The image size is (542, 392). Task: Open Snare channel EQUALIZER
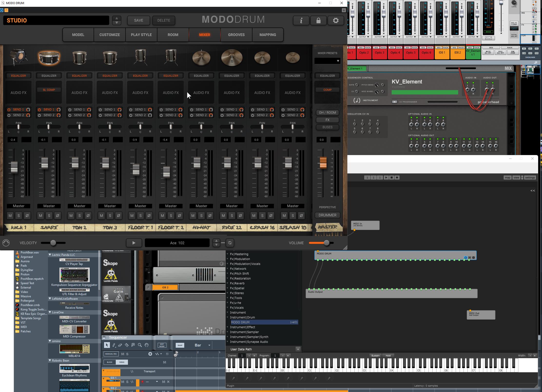(x=49, y=76)
